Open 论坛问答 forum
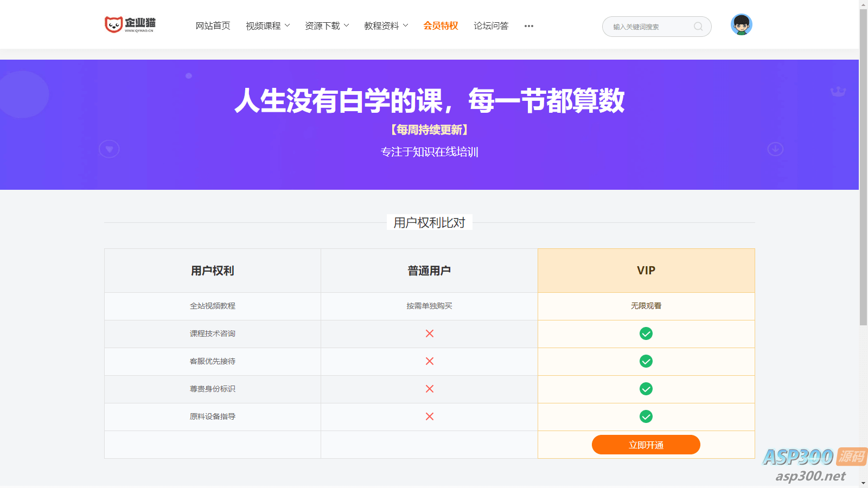 click(x=491, y=26)
